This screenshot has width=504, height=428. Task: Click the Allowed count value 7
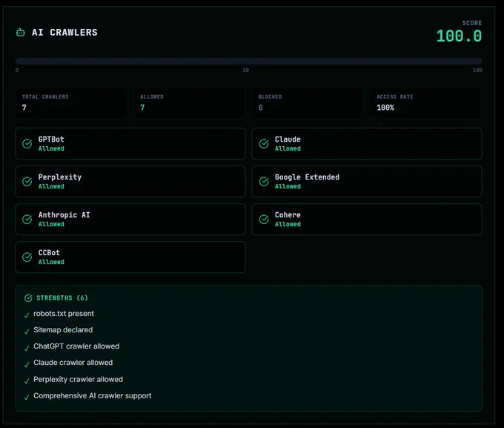click(x=142, y=108)
